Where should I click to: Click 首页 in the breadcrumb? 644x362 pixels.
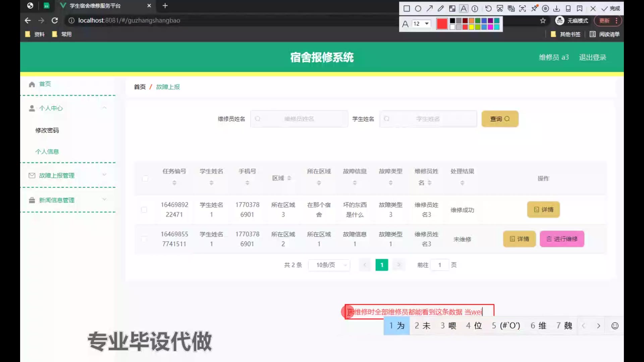[140, 87]
